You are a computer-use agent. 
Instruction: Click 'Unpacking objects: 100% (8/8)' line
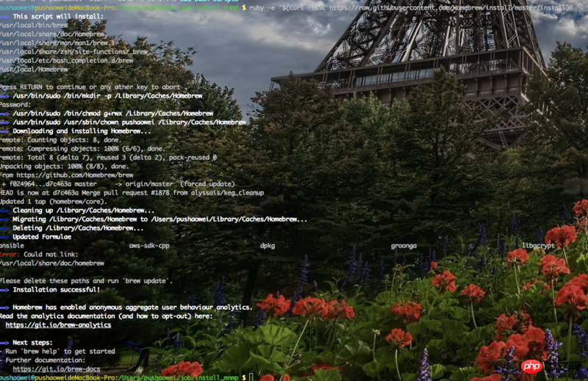pyautogui.click(x=64, y=167)
